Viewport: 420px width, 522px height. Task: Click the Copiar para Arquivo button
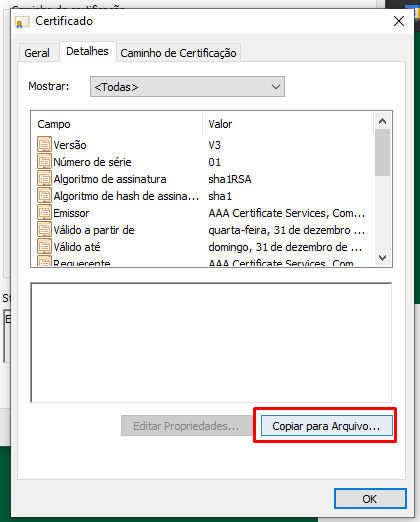(x=327, y=426)
